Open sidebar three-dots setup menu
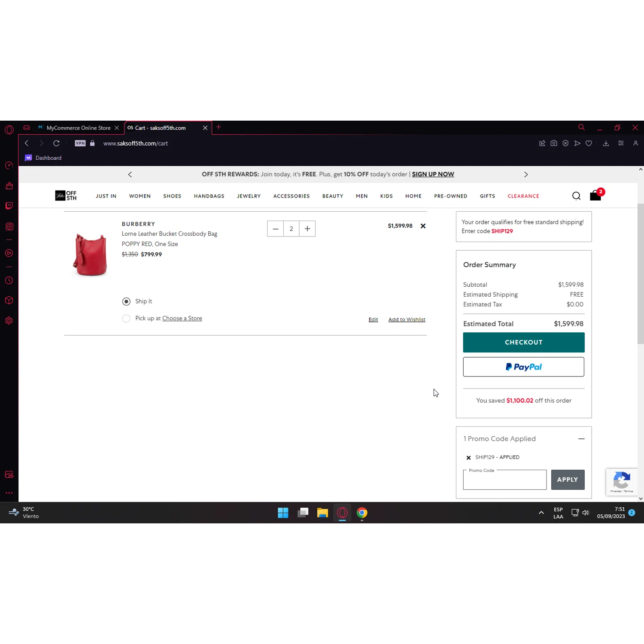 tap(9, 493)
